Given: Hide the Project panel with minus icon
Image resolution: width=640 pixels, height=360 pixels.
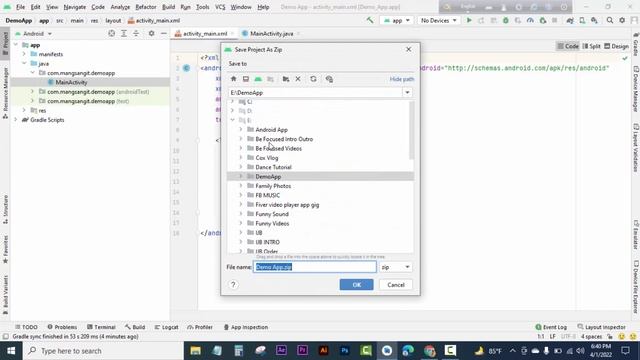Looking at the screenshot, I should [x=164, y=33].
